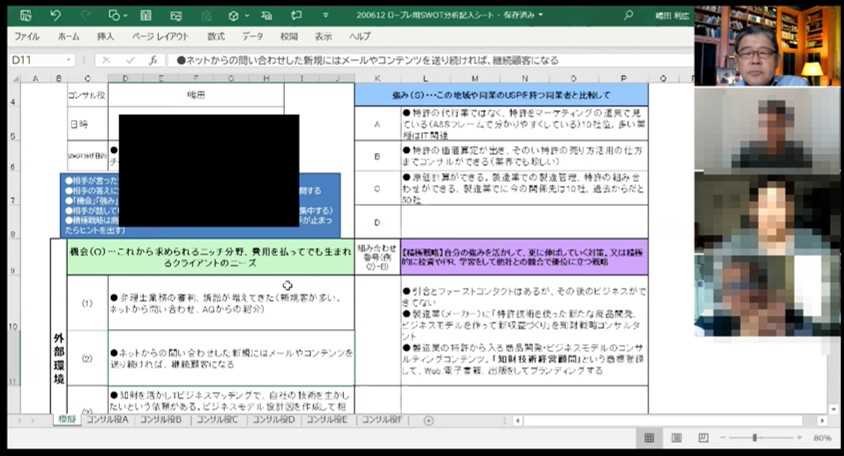Switch to the コンサル役B sheet tab
The height and width of the screenshot is (456, 844).
pyautogui.click(x=161, y=419)
